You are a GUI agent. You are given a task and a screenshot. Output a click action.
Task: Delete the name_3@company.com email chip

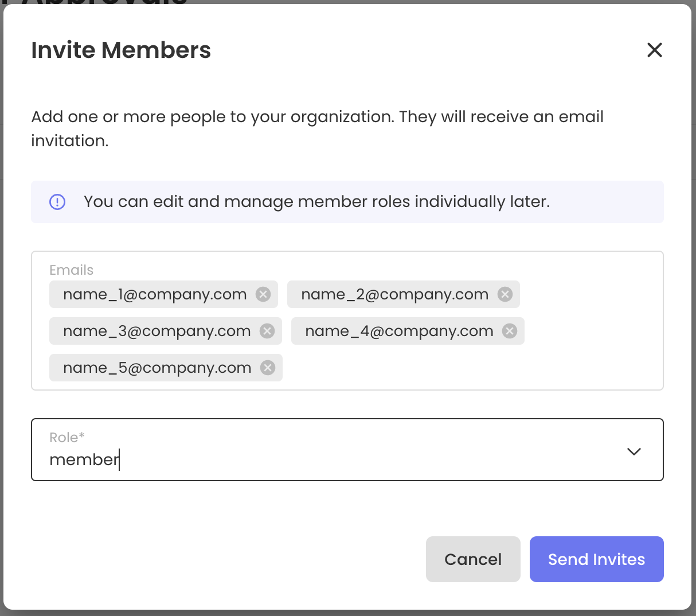[267, 331]
